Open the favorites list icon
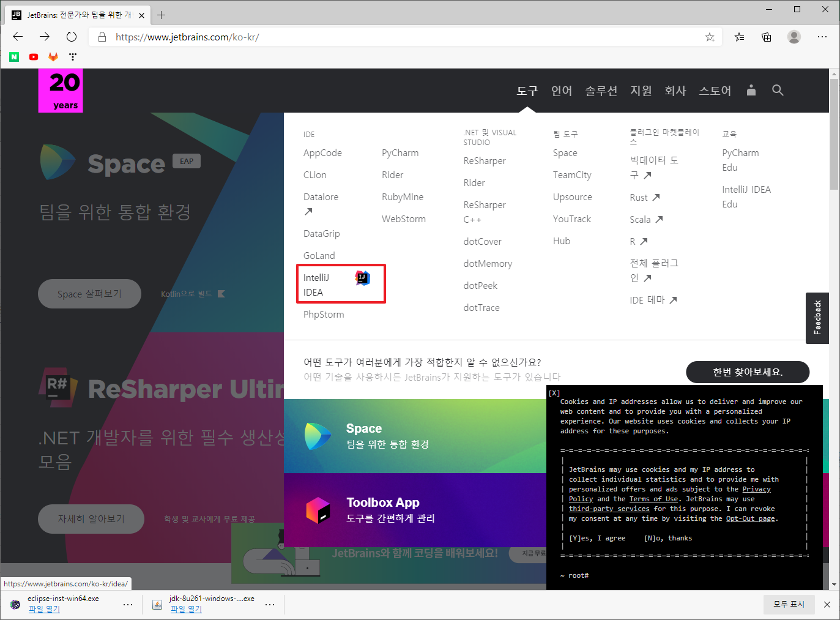Image resolution: width=840 pixels, height=620 pixels. (740, 37)
